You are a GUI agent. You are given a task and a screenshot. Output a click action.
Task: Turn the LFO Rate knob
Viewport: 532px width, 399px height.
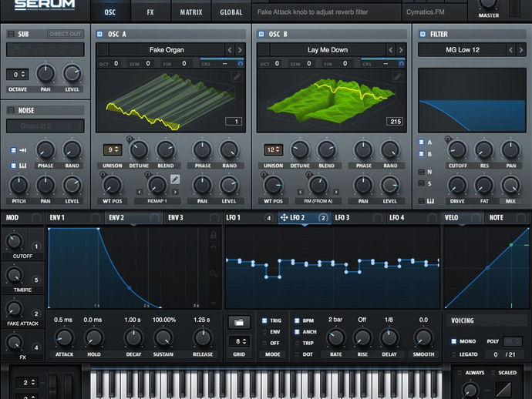335,337
